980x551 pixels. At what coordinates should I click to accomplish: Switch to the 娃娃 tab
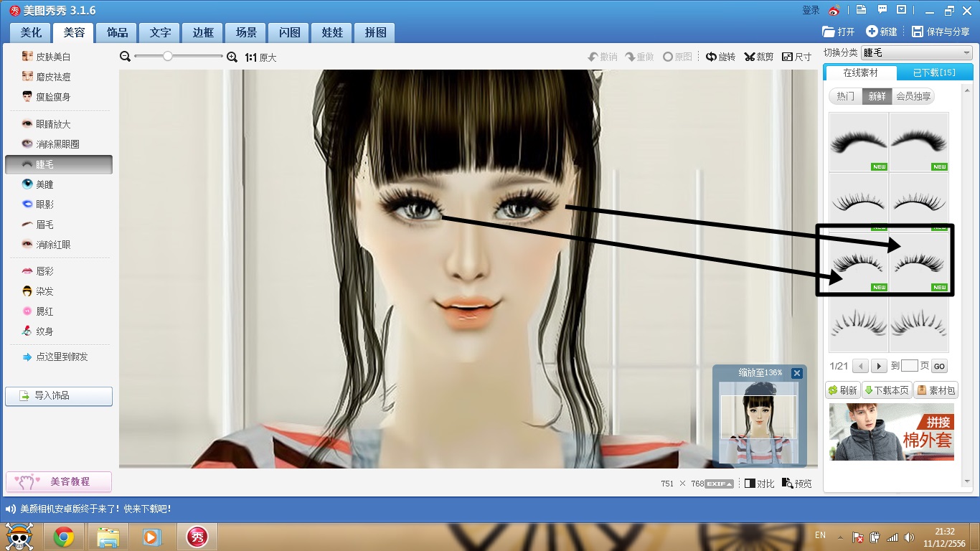pyautogui.click(x=332, y=32)
